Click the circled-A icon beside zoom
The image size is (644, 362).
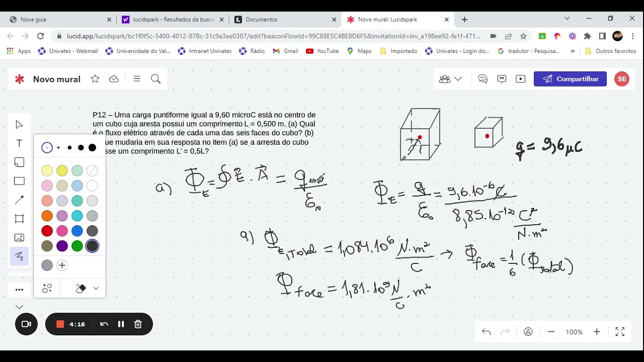pos(528,332)
